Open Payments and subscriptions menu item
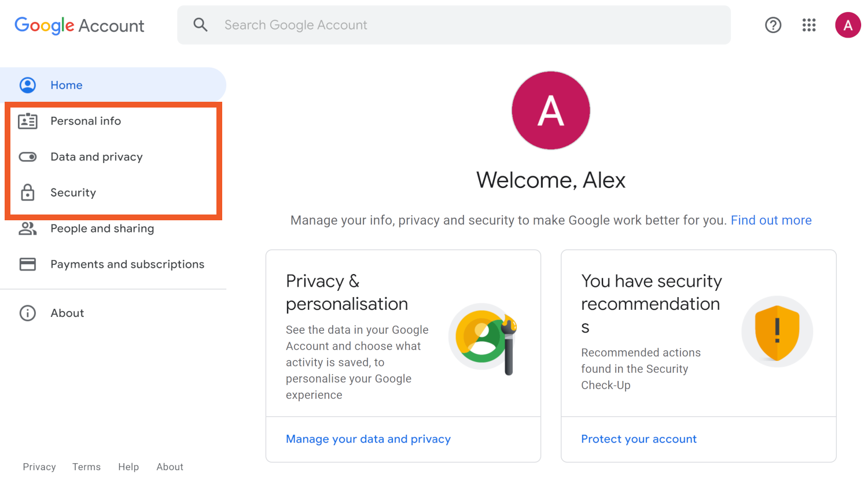 pyautogui.click(x=127, y=264)
